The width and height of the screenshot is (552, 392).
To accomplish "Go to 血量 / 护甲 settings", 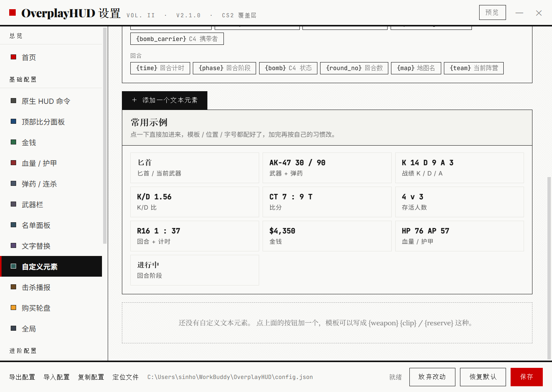I will (51, 163).
